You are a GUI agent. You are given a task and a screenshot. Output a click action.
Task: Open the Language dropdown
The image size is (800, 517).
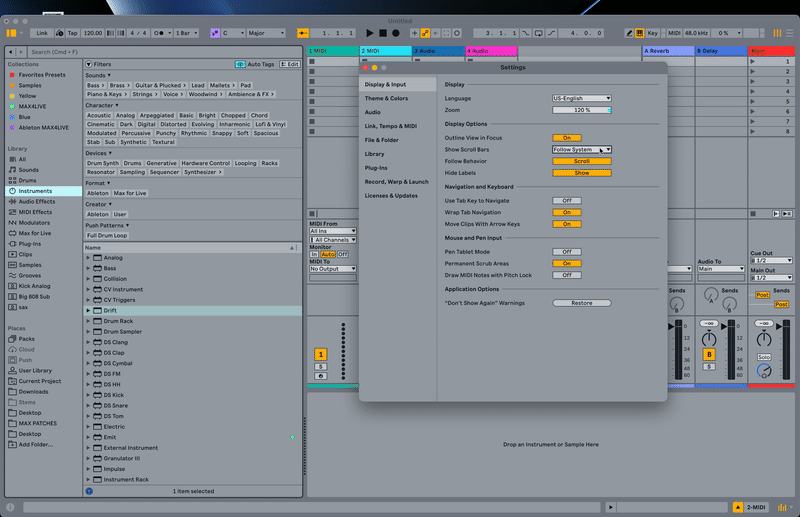tap(581, 98)
